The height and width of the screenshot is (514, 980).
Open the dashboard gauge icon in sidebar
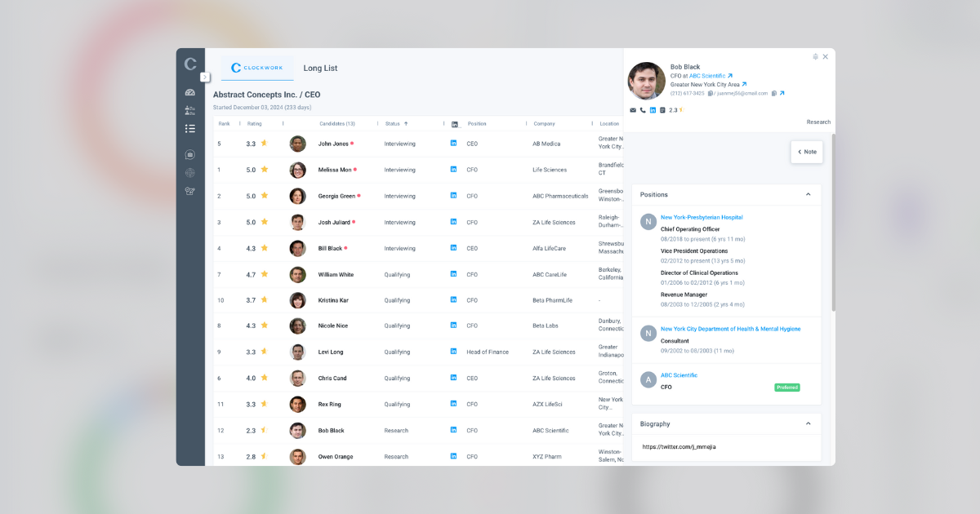tap(190, 92)
